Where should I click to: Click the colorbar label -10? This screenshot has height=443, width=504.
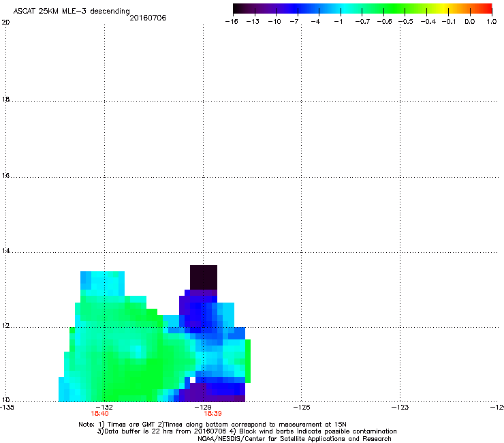[x=274, y=22]
